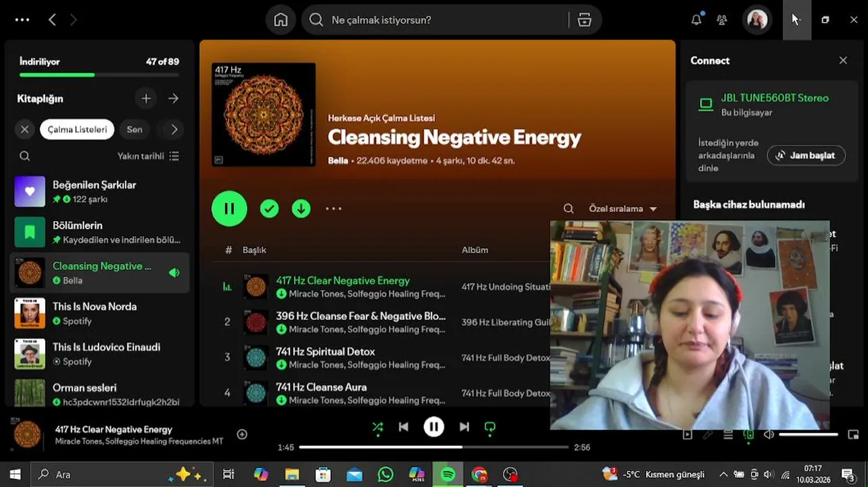The height and width of the screenshot is (487, 868).
Task: Open the three-dots app menu
Action: pyautogui.click(x=22, y=20)
